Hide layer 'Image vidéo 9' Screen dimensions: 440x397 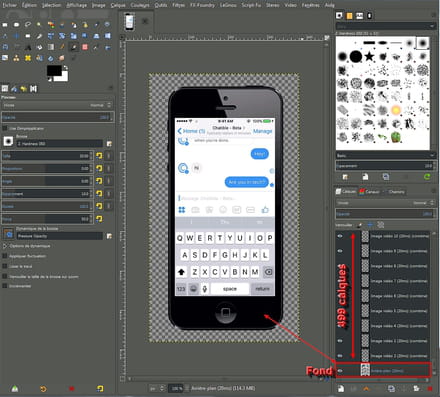[340, 251]
